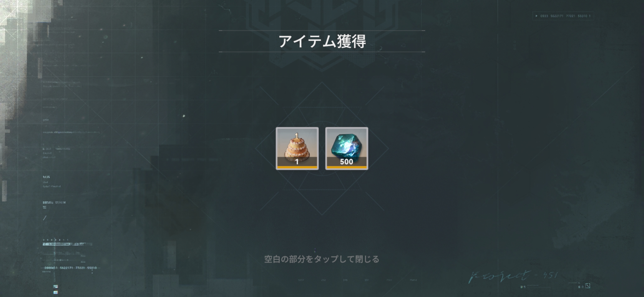Click the 0933 5622171 77221 55010 code box
The image size is (644, 297).
(563, 16)
